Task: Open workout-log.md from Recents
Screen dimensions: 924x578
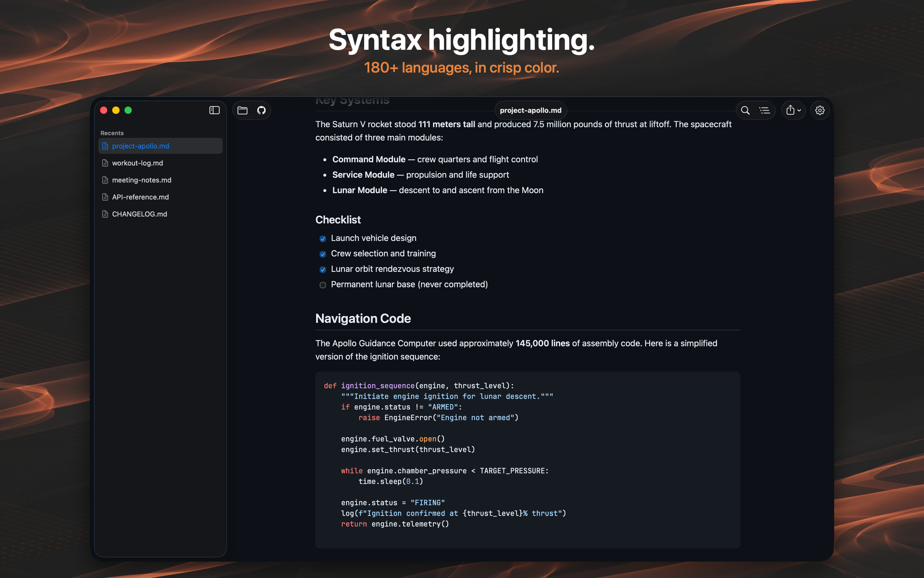Action: [160, 163]
